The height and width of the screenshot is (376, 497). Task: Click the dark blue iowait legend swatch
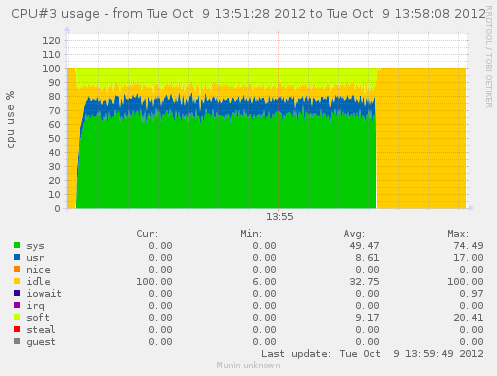17,293
